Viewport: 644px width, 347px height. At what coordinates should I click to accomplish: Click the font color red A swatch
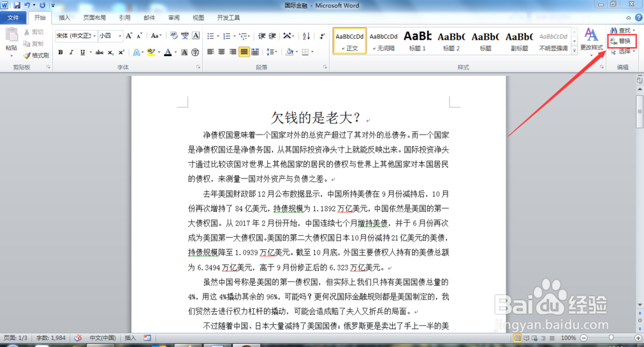[168, 52]
